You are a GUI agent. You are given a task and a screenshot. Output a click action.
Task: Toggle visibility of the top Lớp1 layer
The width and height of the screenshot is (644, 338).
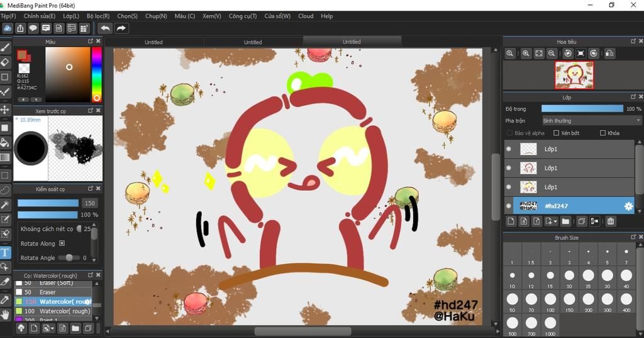(x=509, y=149)
